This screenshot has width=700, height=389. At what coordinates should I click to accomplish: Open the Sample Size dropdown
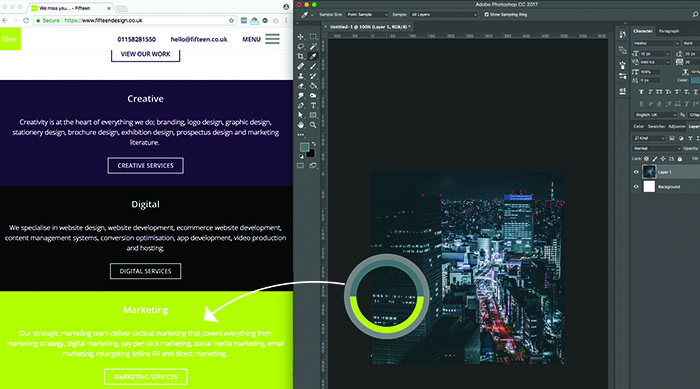[x=367, y=14]
